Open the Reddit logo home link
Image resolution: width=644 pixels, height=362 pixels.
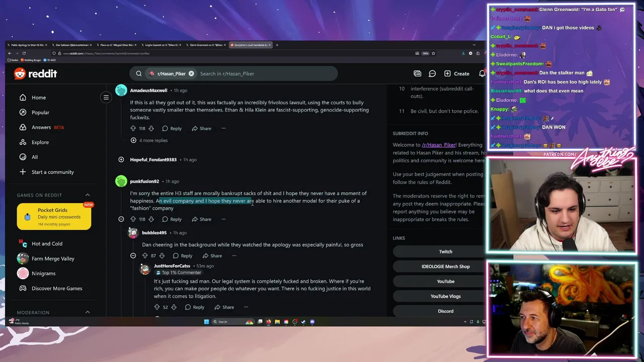[x=35, y=73]
